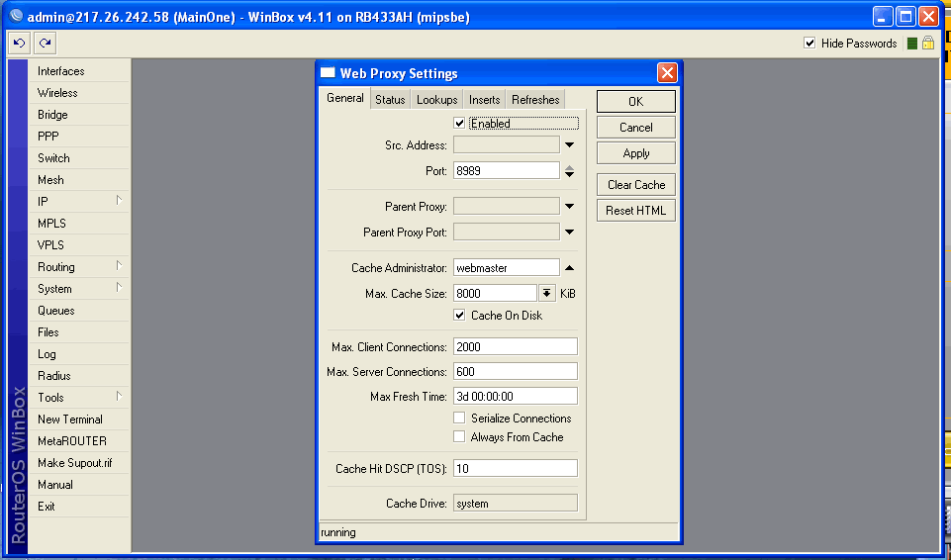Open the Log menu item
This screenshot has width=951, height=560.
79,354
